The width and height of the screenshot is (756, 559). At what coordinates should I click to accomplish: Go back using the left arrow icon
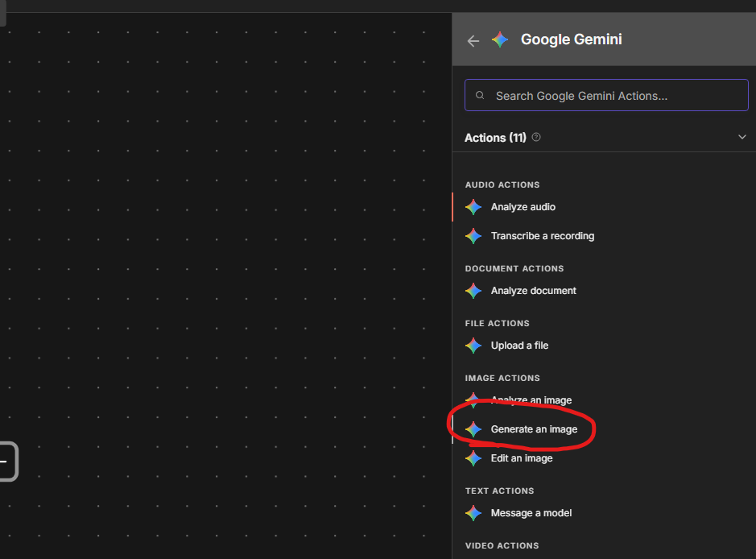point(473,41)
